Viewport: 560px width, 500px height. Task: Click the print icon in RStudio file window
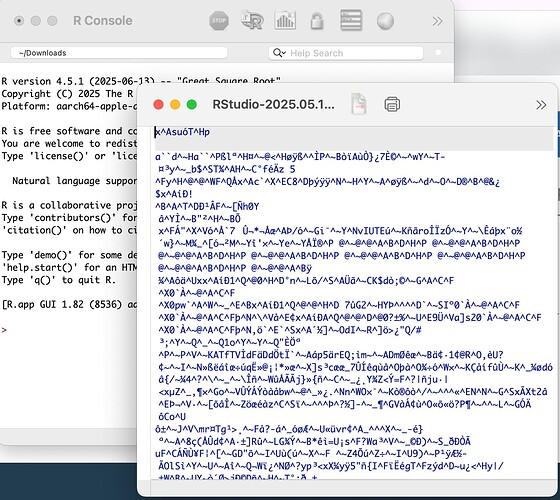click(x=392, y=105)
